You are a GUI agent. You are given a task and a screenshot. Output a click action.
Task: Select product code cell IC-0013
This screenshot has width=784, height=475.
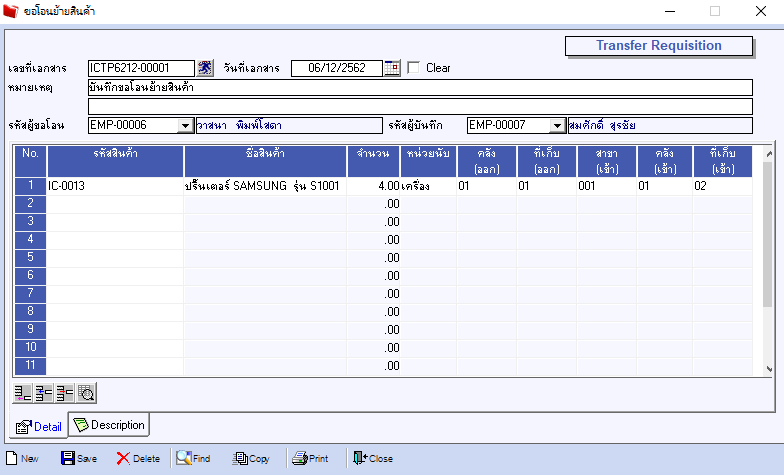pos(115,186)
